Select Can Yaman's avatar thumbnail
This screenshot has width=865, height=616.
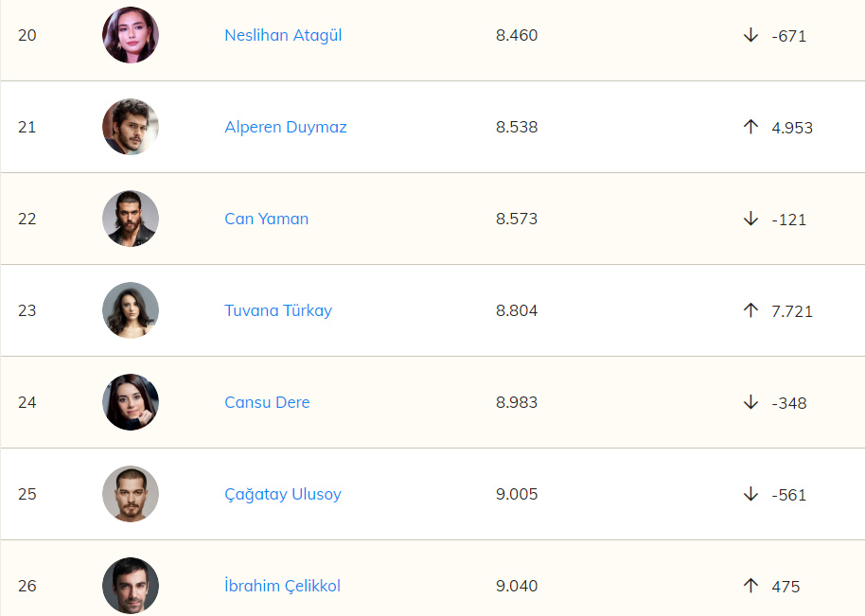(131, 219)
